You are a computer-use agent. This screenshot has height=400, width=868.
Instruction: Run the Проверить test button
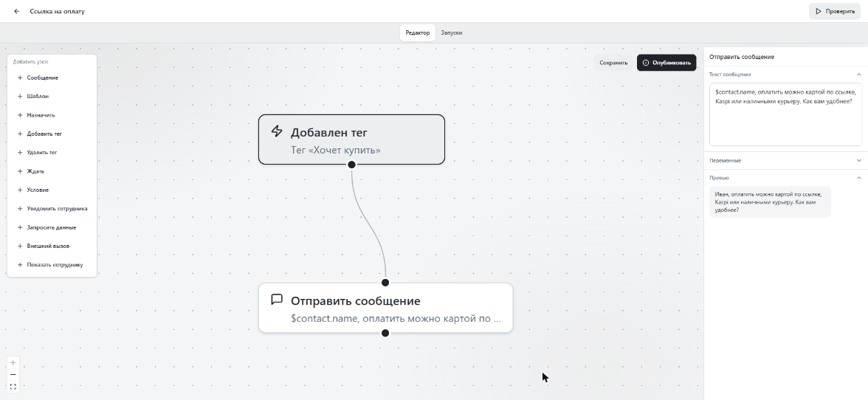835,11
